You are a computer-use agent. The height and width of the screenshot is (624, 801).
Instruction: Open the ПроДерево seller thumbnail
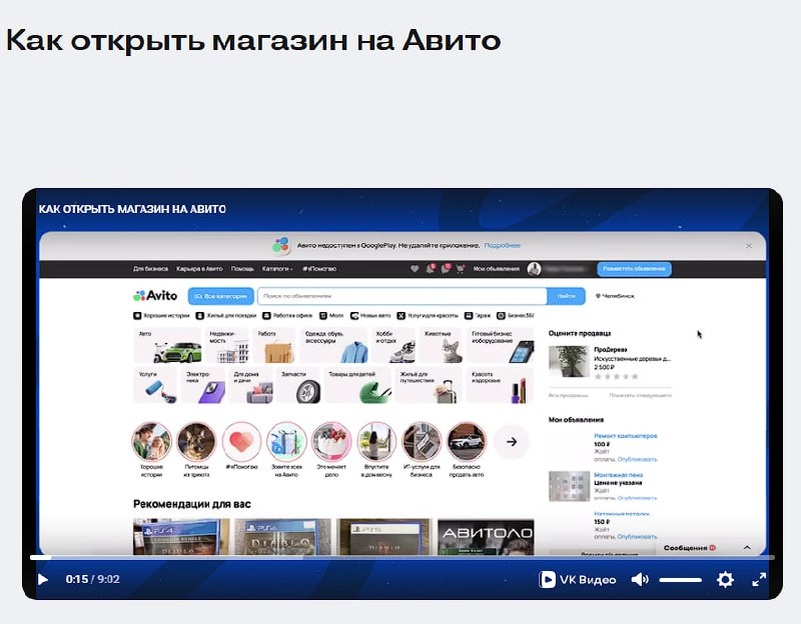coord(569,362)
